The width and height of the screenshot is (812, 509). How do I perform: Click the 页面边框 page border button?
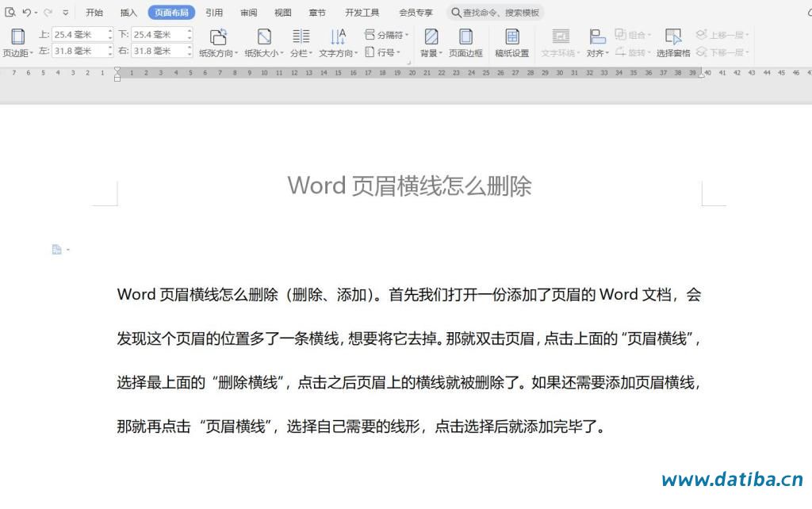click(x=465, y=43)
